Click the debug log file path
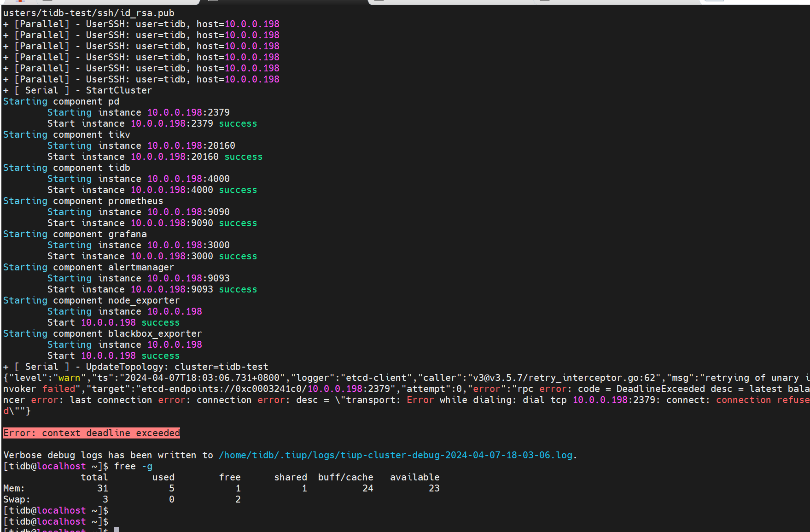The height and width of the screenshot is (532, 810). [396, 455]
